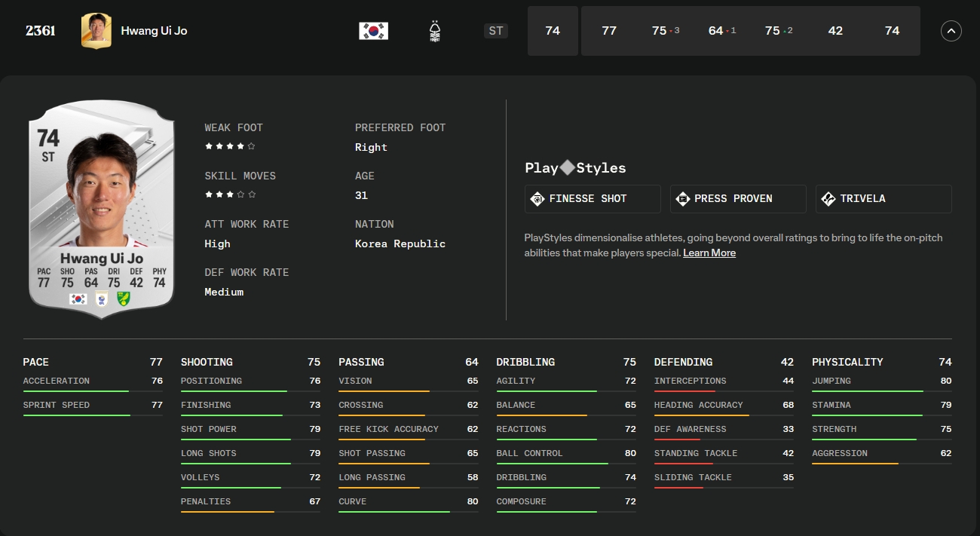Click the SHOT POWER stat label
The height and width of the screenshot is (536, 980).
point(209,429)
